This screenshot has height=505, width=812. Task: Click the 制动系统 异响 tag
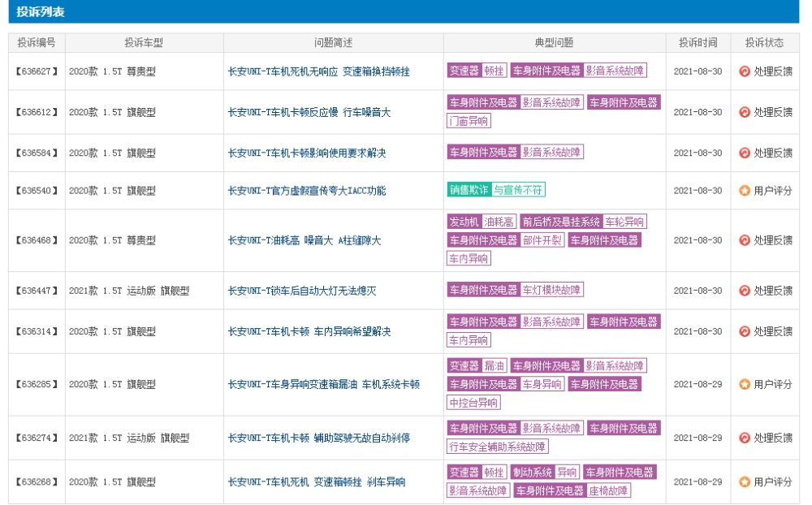[546, 472]
